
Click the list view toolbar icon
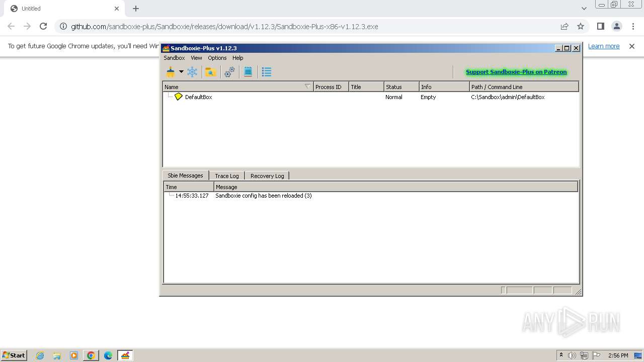click(267, 72)
